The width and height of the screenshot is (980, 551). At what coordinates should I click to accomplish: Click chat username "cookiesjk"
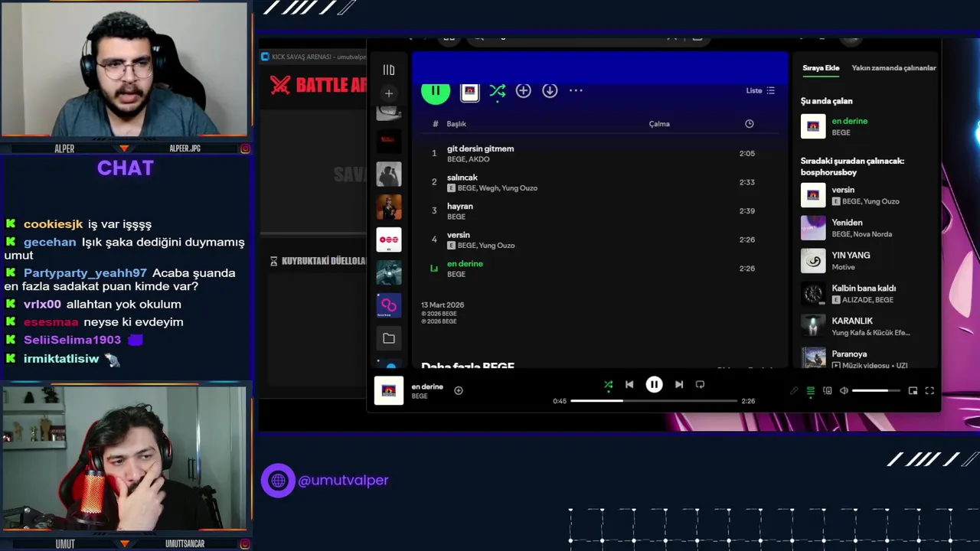53,224
